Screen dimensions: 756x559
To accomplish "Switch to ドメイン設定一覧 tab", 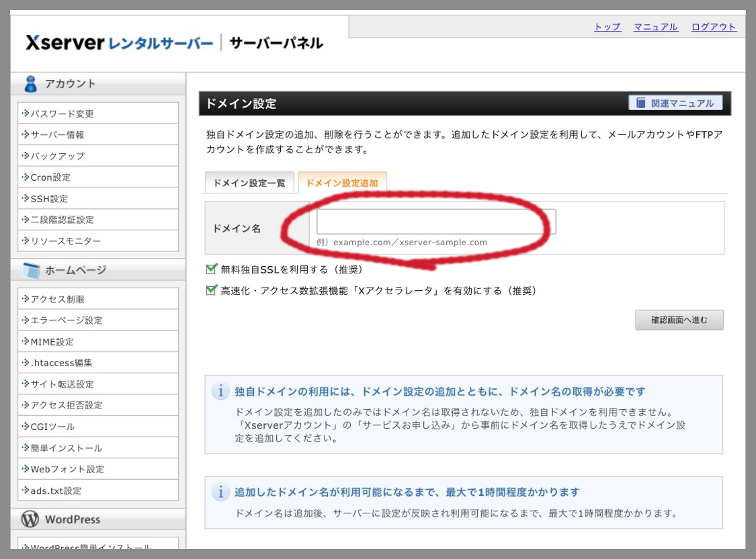I will coord(249,183).
